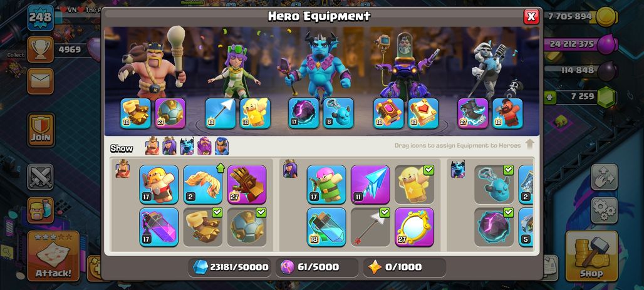Tap the Dark Orb in Minion Prince slot

point(303,113)
